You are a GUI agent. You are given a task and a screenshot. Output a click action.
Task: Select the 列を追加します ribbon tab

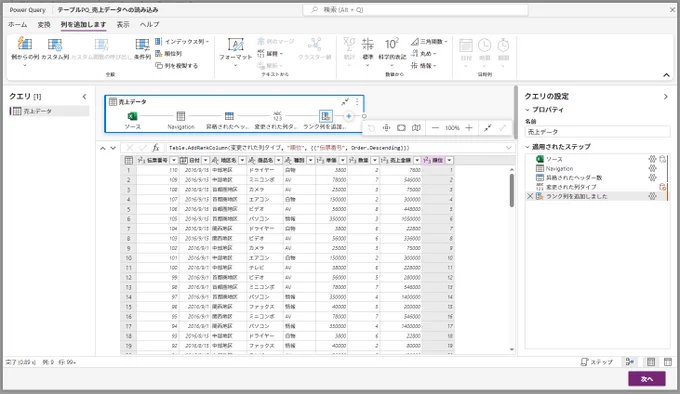[83, 25]
